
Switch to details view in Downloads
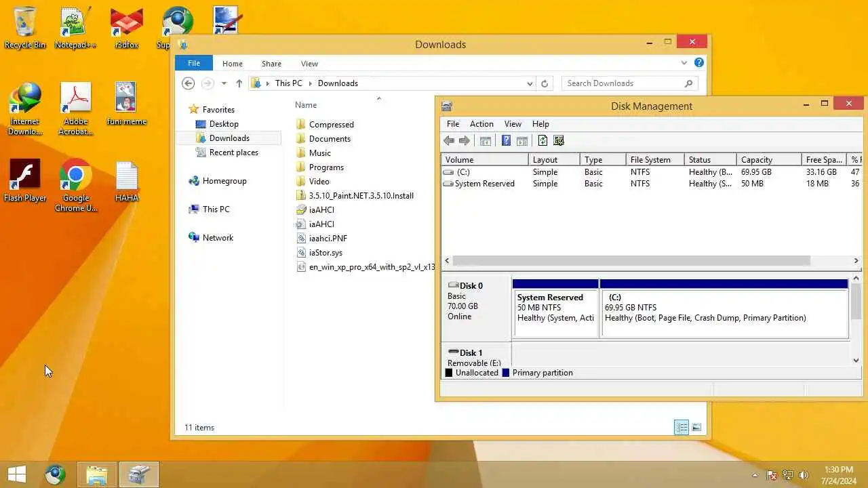[682, 427]
